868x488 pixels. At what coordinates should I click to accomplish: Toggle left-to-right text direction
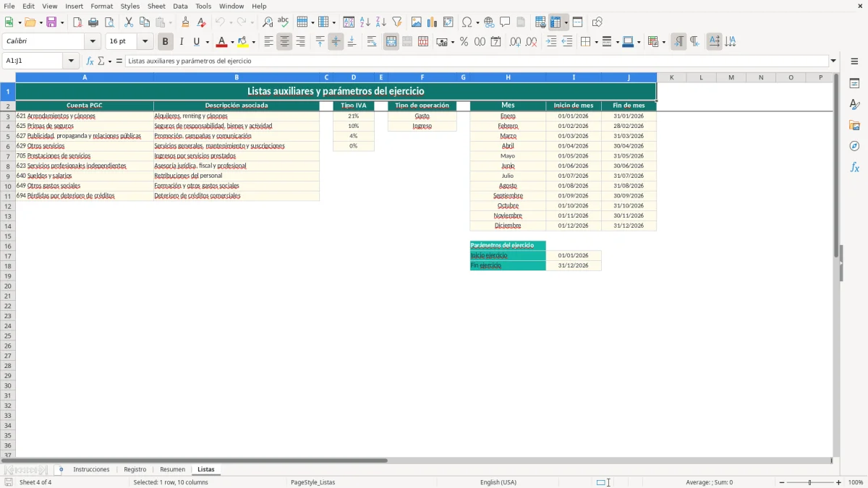click(x=678, y=42)
